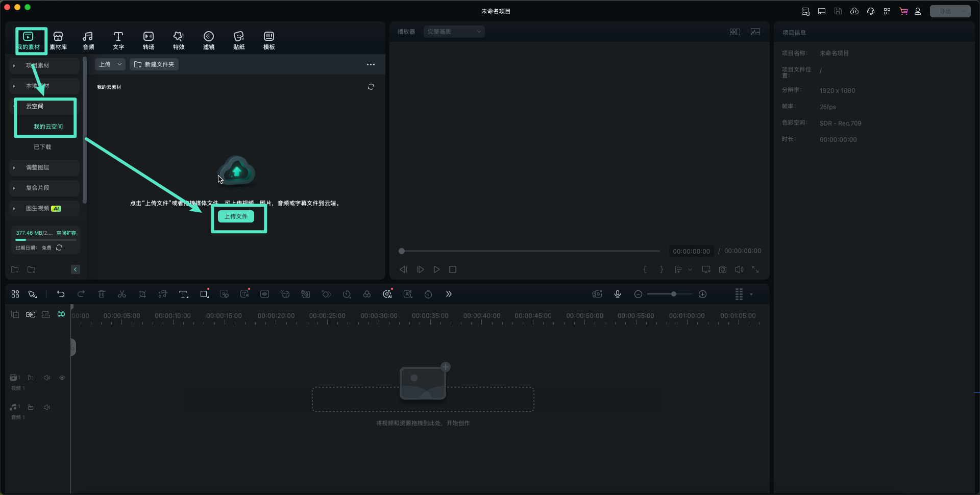Expand the 项目素材 tree item
980x495 pixels.
(14, 66)
